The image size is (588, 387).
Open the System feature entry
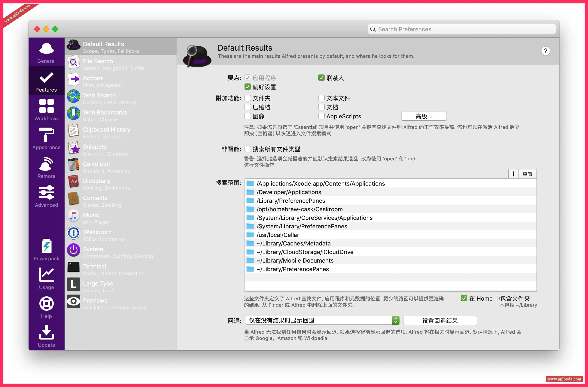click(x=121, y=251)
